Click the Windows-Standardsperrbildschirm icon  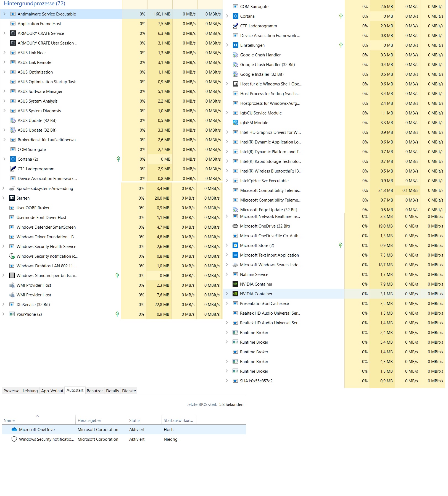tap(12, 276)
